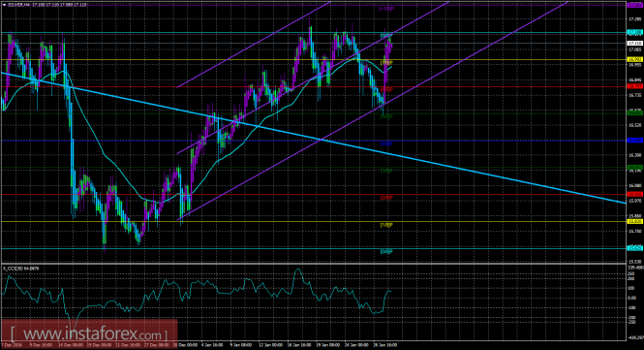Viewport: 644px width, 350px height.
Task: Click the www.instaforex.com watermark link
Action: click(x=89, y=334)
